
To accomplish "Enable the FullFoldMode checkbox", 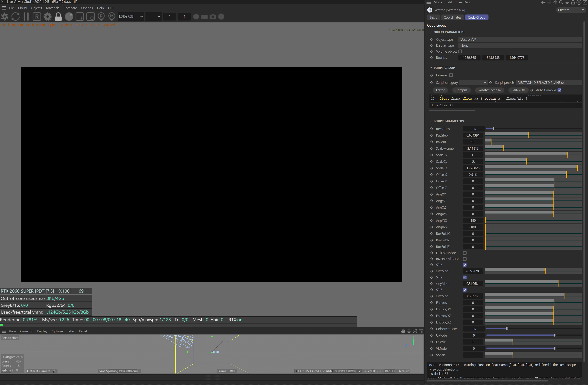I will 465,253.
